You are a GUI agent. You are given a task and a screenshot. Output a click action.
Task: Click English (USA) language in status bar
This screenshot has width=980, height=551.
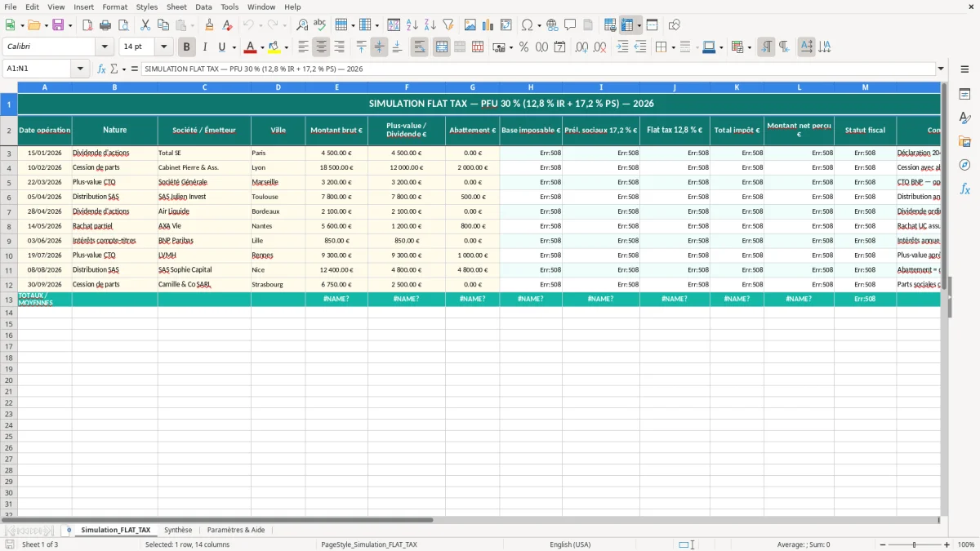click(x=570, y=544)
